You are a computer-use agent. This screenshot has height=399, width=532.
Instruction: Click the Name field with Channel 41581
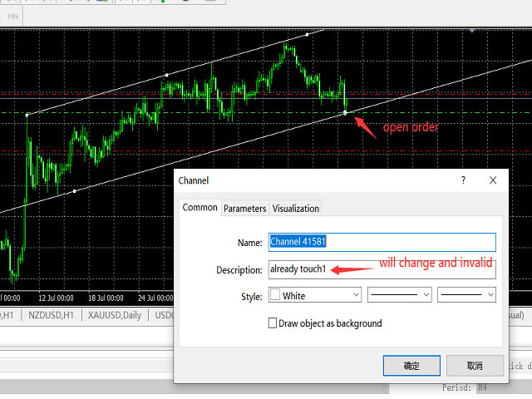coord(382,242)
